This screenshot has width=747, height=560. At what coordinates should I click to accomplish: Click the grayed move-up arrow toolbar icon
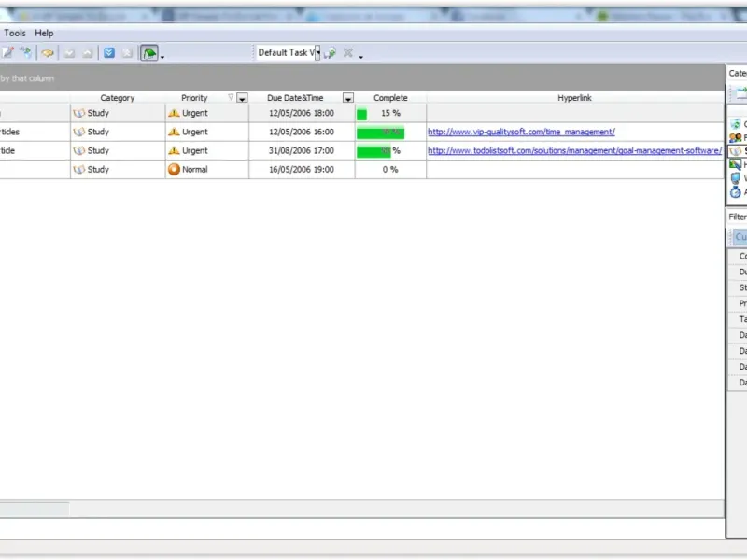(x=87, y=53)
